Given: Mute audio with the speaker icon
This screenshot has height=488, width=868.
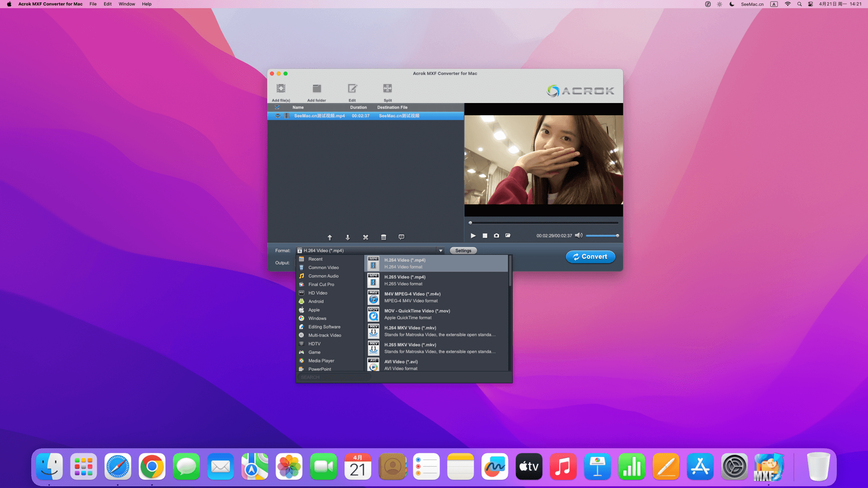Looking at the screenshot, I should click(x=578, y=235).
